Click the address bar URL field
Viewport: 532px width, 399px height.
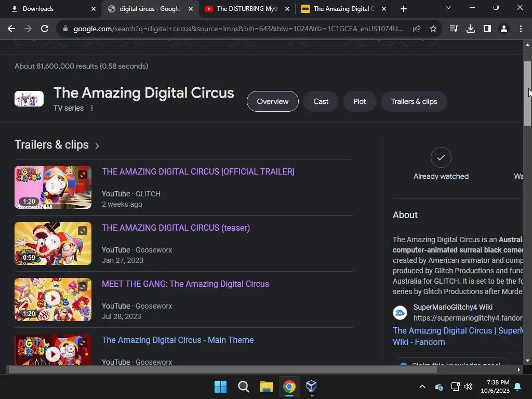point(238,29)
